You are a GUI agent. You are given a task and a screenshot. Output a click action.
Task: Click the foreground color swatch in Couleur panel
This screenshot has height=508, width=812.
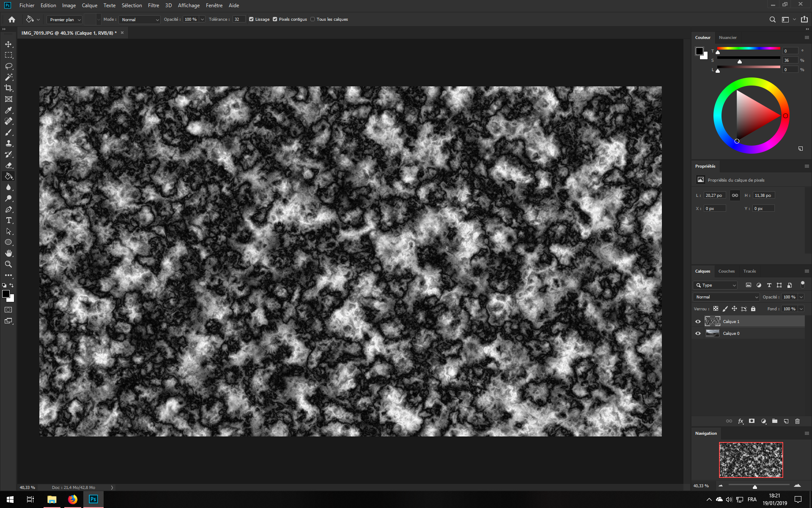[x=699, y=51]
